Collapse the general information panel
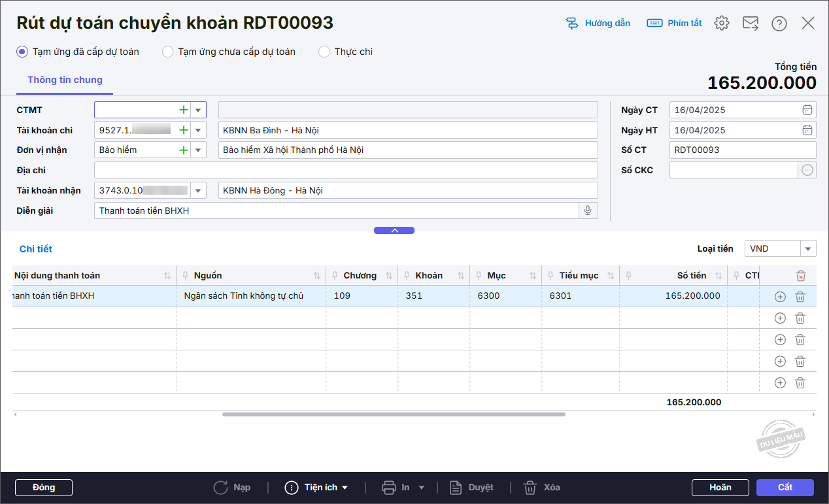Image resolution: width=829 pixels, height=504 pixels. click(394, 230)
